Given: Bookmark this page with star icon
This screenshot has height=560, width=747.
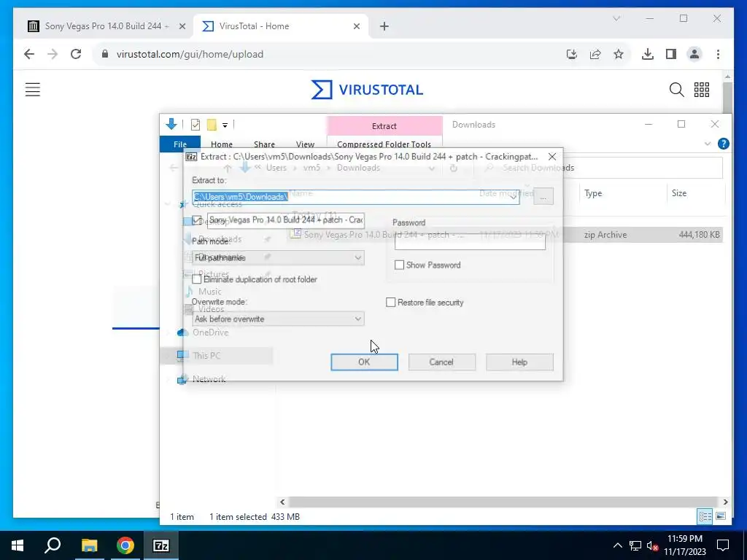Looking at the screenshot, I should (x=619, y=54).
